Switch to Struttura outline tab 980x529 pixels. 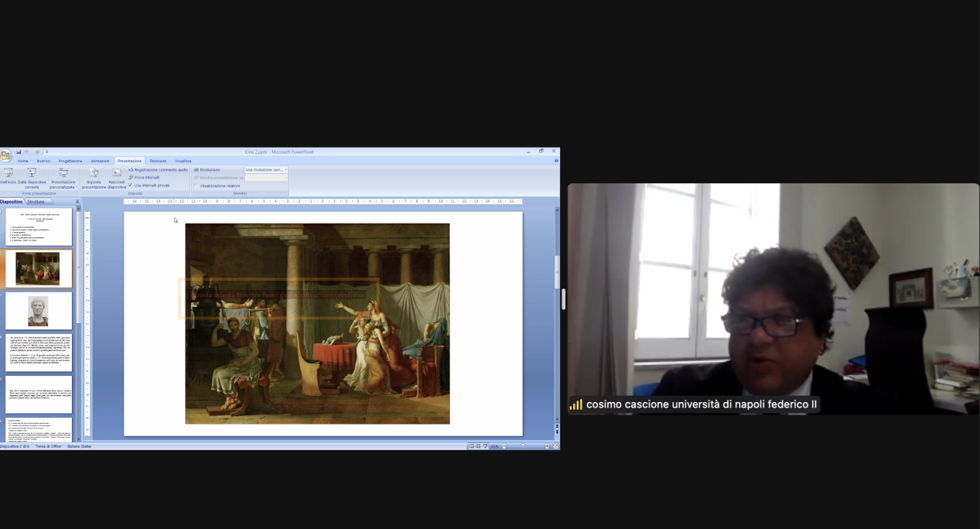pos(36,201)
